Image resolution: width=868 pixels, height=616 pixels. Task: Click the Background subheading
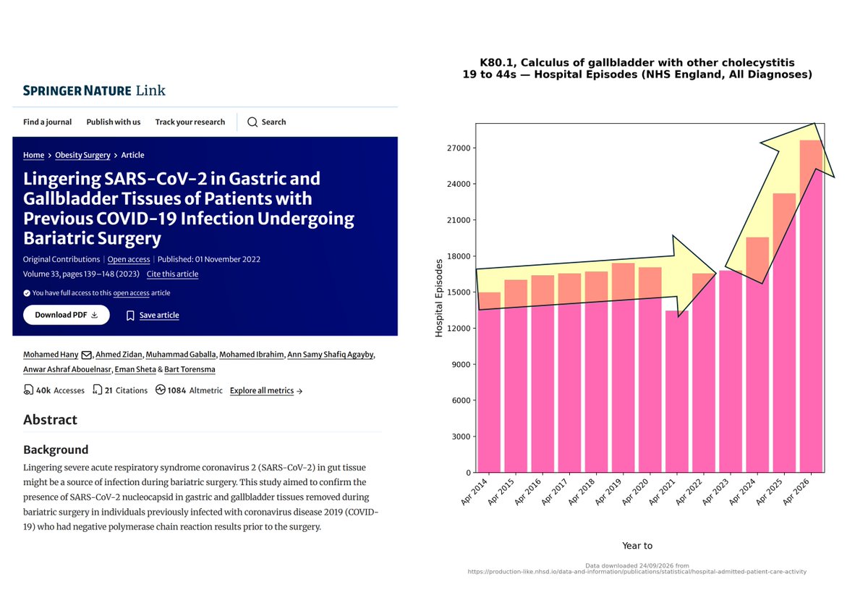[x=56, y=450]
